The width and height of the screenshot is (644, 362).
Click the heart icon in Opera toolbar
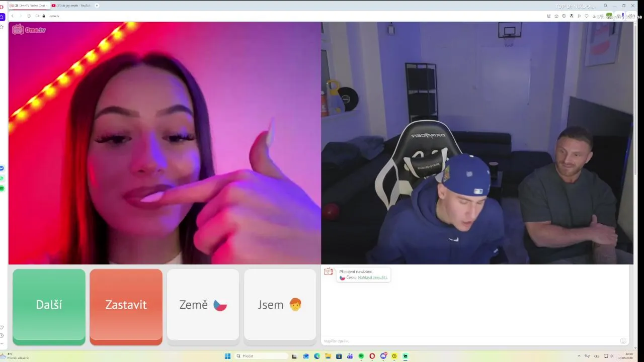(x=587, y=16)
